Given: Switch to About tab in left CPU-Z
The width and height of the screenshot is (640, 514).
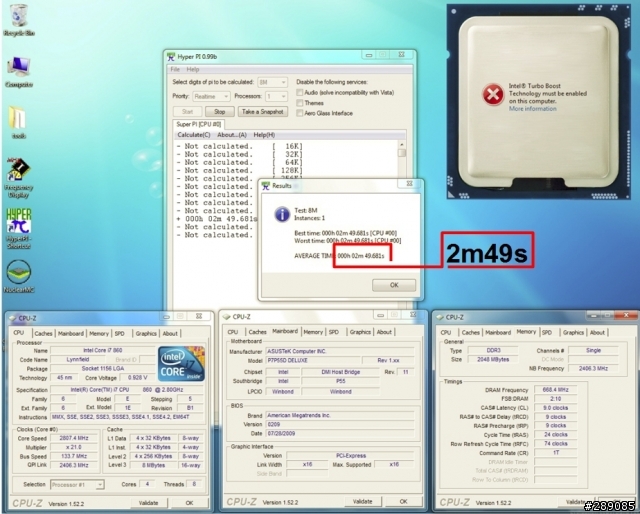Looking at the screenshot, I should pos(170,334).
